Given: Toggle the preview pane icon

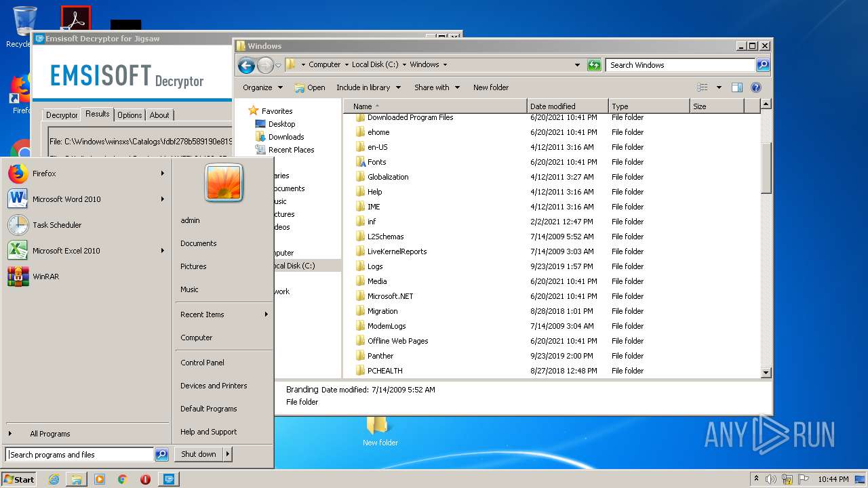Looking at the screenshot, I should 737,87.
